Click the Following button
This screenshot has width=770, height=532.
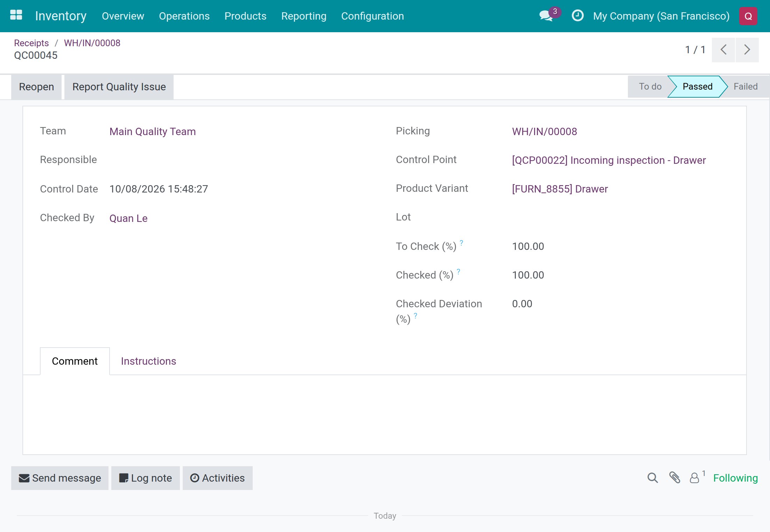click(735, 478)
